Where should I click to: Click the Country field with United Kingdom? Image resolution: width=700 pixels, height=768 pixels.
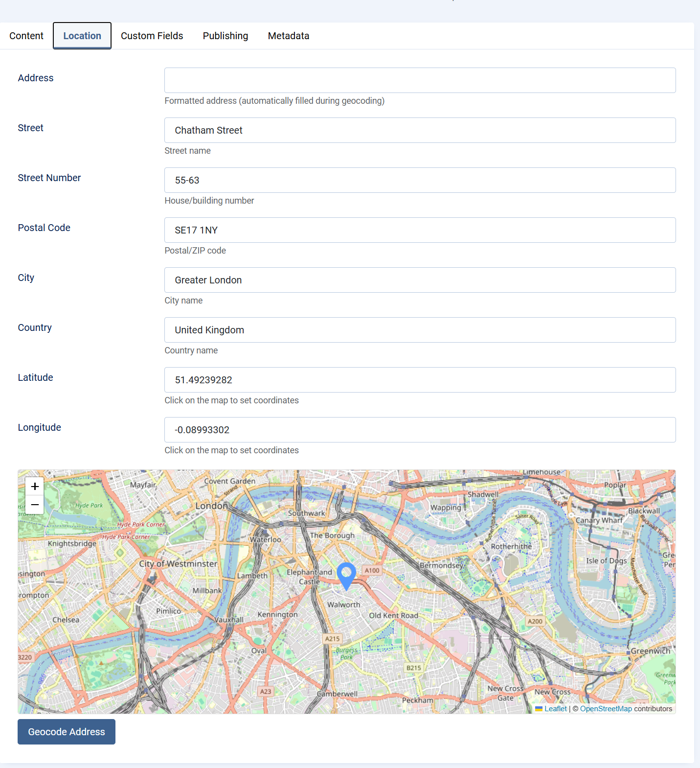[420, 330]
